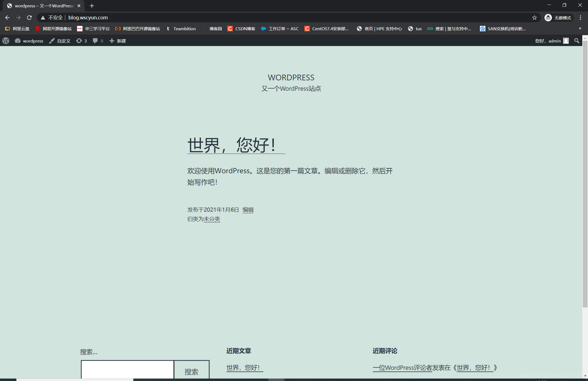Click the admin avatar image
588x381 pixels.
coord(566,41)
